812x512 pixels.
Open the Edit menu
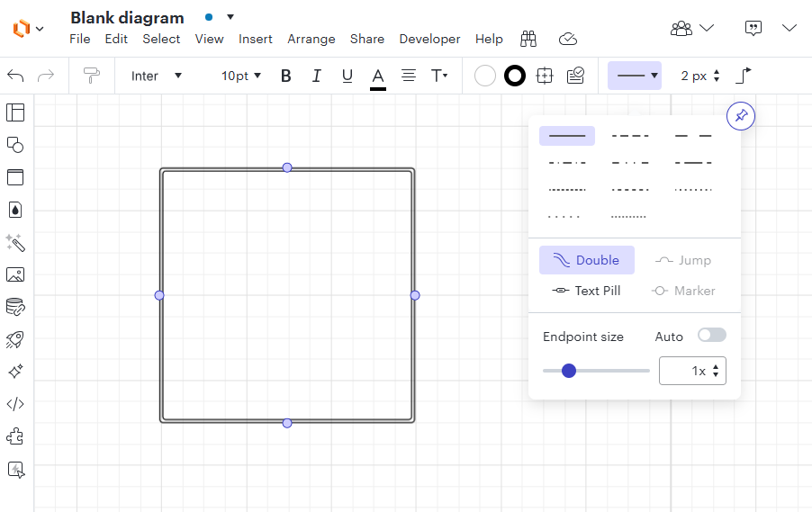pos(116,39)
